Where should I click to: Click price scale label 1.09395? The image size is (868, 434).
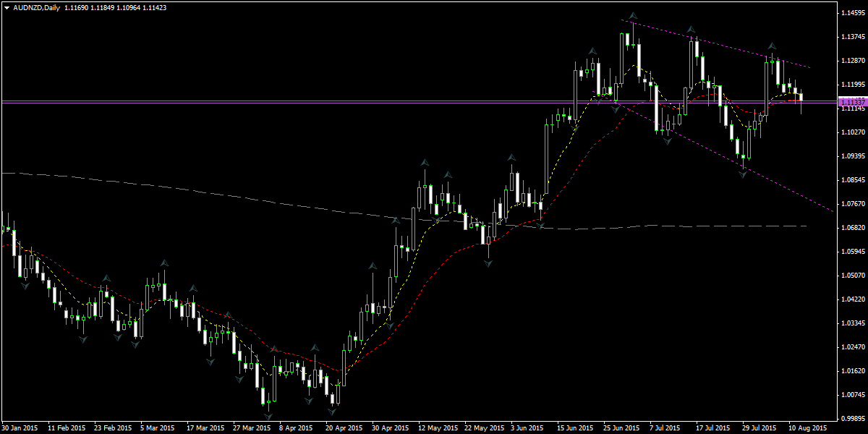tap(854, 156)
